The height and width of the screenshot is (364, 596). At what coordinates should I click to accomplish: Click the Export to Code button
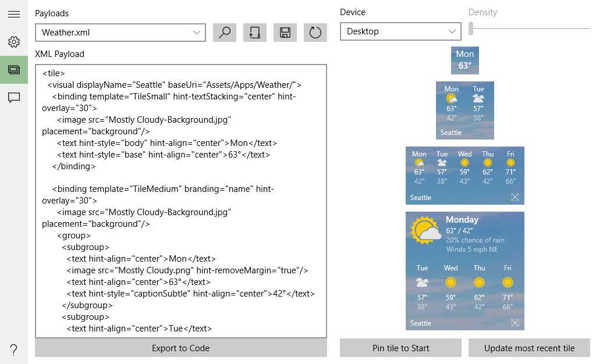point(181,348)
